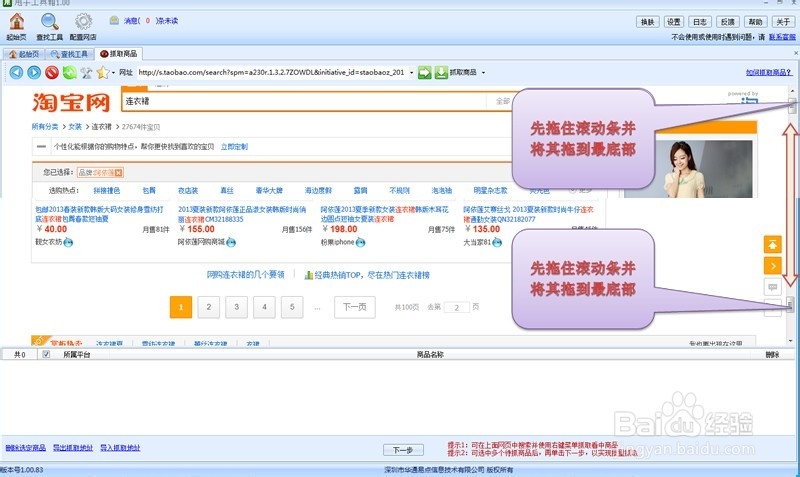Click the tools wrench icon in browser bar

coord(86,72)
